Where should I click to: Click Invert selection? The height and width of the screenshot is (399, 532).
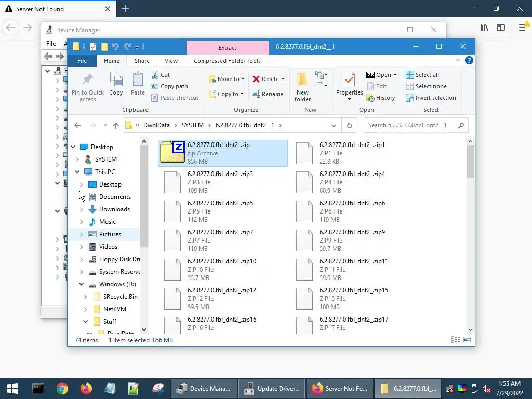431,98
